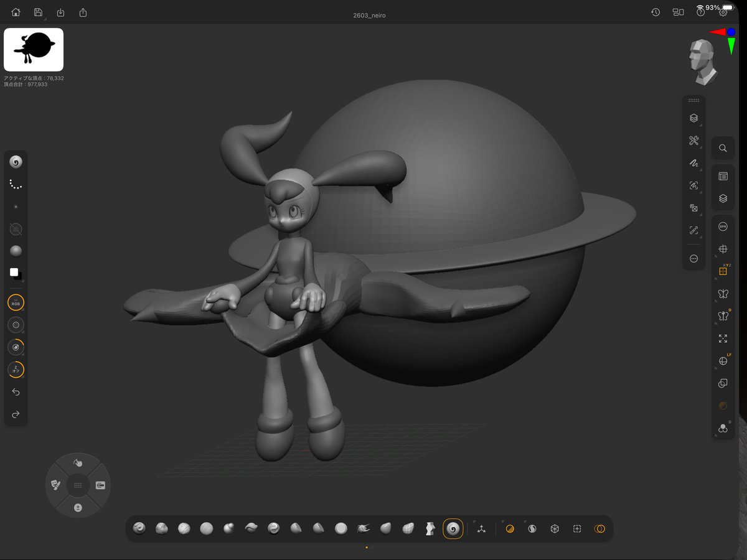Toggle the orange overlapping circles icon
The height and width of the screenshot is (560, 747).
click(x=599, y=528)
